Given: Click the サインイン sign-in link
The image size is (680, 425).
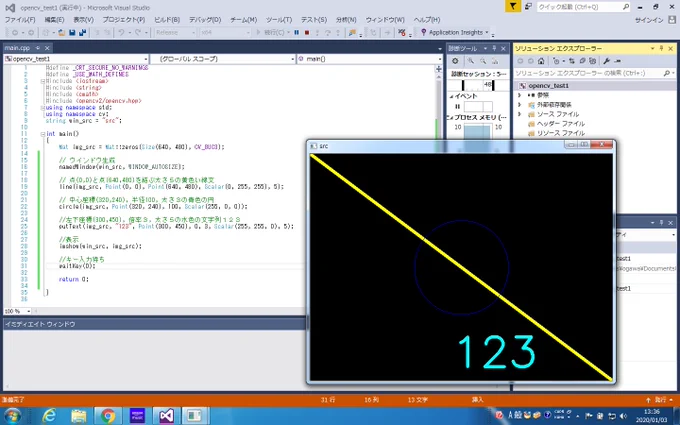Looking at the screenshot, I should [649, 20].
